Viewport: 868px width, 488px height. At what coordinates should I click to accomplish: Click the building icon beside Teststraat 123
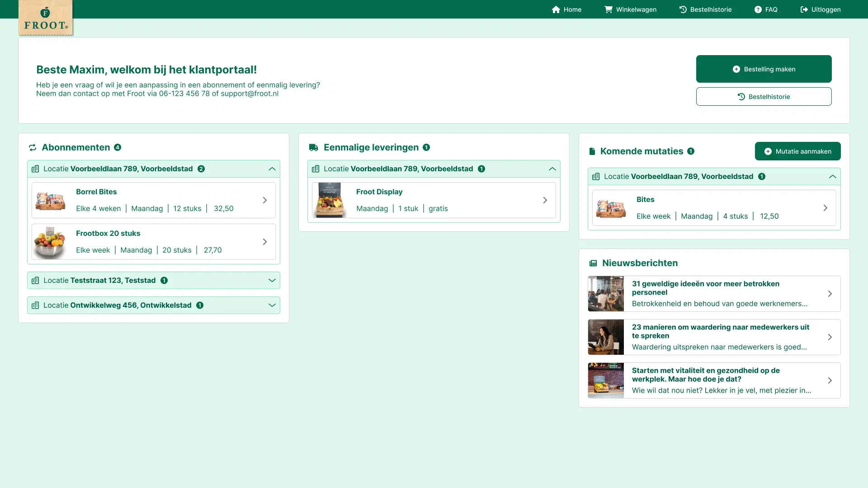tap(35, 281)
